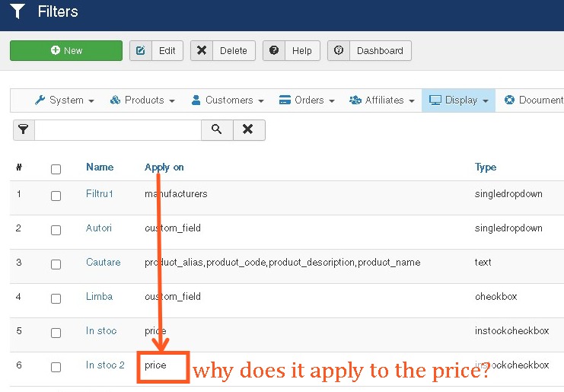Click the pencil Edit icon

[x=141, y=51]
